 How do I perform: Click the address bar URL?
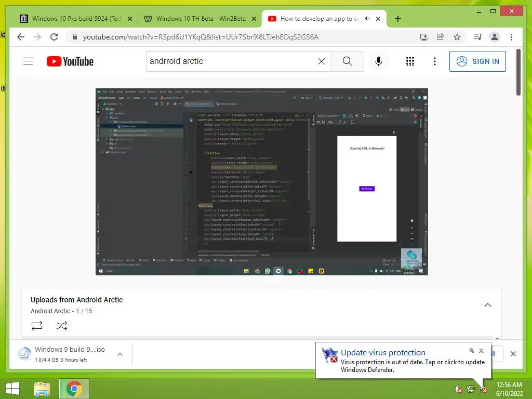point(201,37)
